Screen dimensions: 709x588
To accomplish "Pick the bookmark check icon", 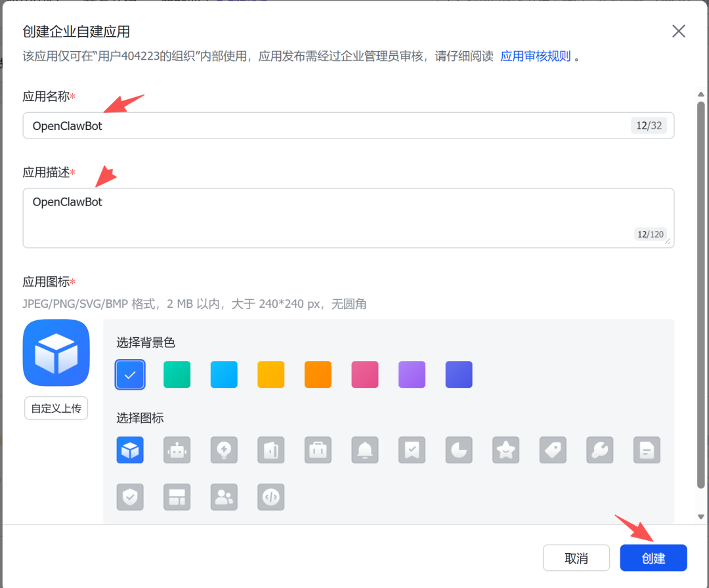I will 412,450.
